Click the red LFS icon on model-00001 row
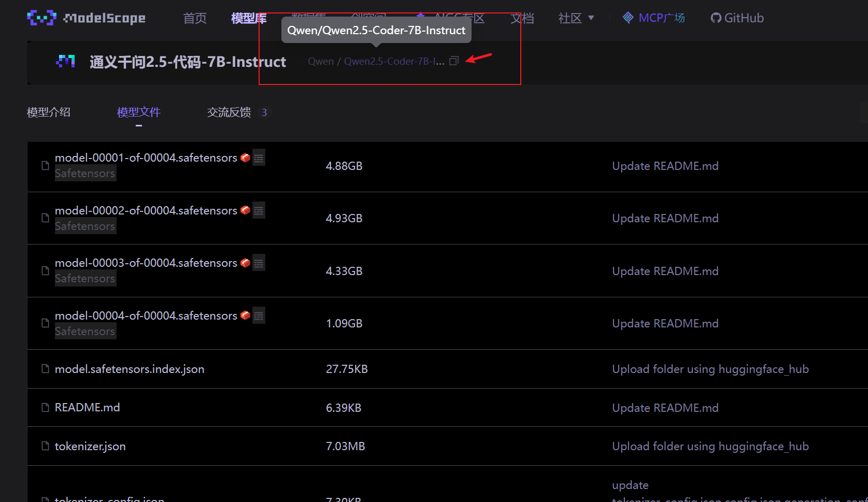This screenshot has height=502, width=868. [246, 157]
